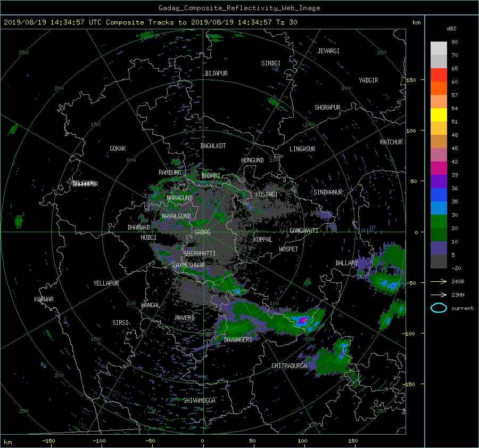
Task: Click the KUSTAGI city label
Action: (267, 194)
